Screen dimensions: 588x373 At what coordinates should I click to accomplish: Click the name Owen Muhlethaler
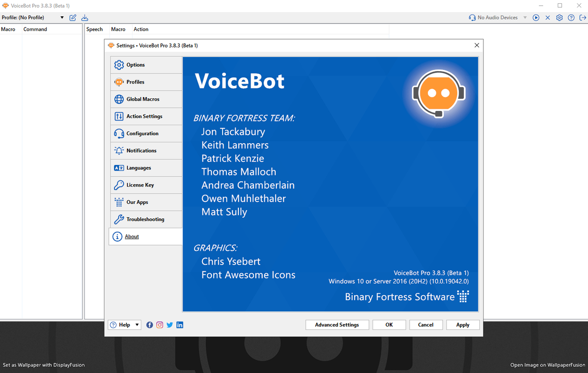click(244, 199)
